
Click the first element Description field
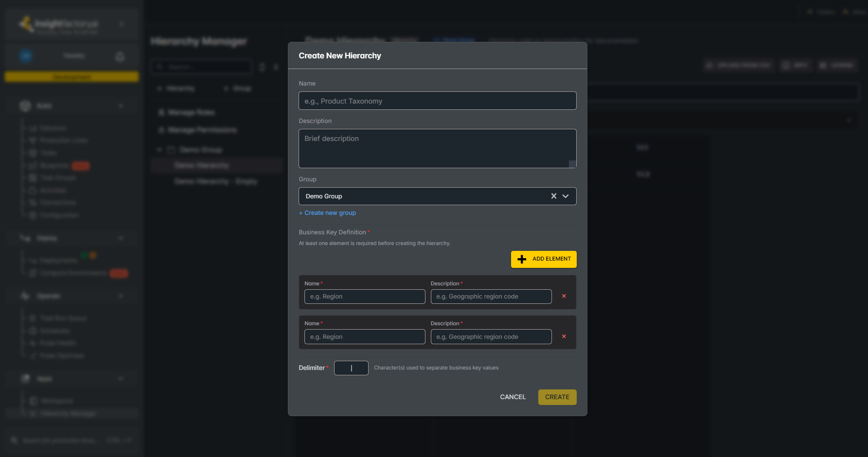(x=491, y=297)
